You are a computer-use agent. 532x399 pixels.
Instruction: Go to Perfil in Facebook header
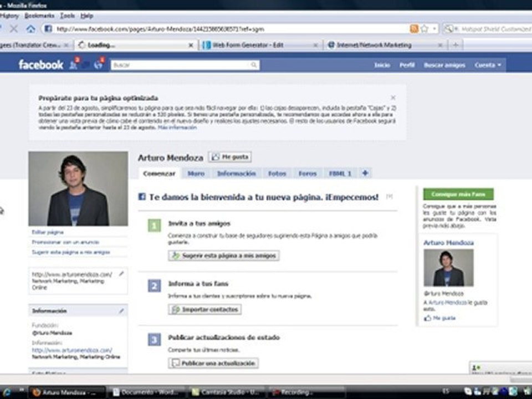point(407,65)
